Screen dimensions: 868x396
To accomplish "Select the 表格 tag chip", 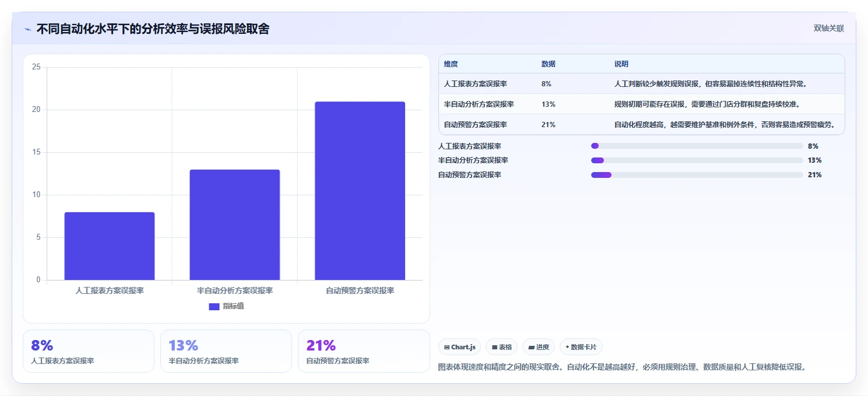I will [501, 347].
